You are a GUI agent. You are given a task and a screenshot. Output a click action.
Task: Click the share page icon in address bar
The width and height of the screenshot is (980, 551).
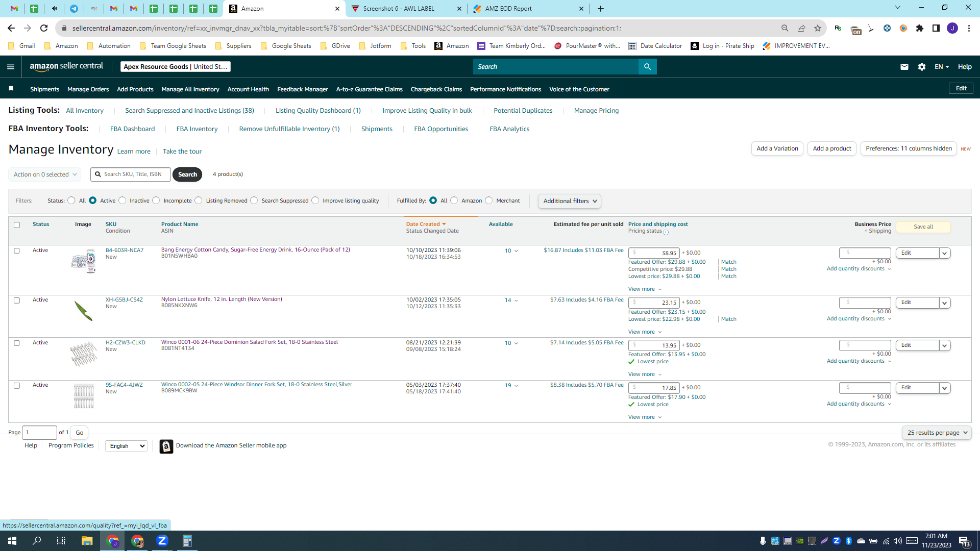[801, 28]
